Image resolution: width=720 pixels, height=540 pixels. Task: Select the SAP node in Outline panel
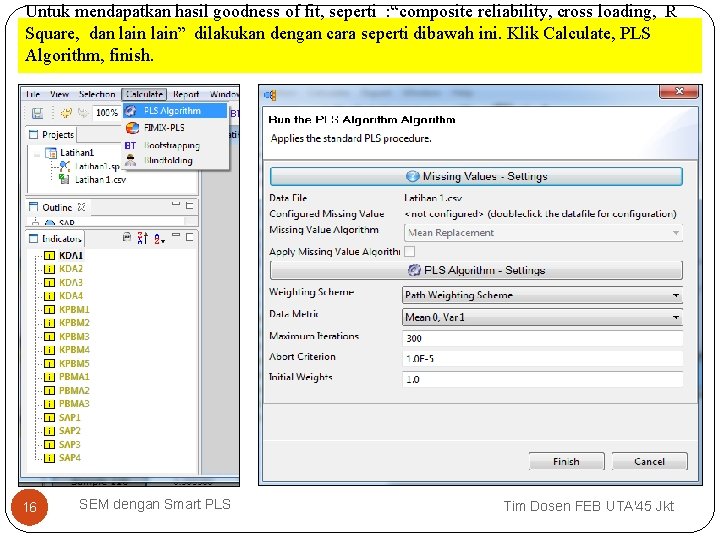point(67,223)
